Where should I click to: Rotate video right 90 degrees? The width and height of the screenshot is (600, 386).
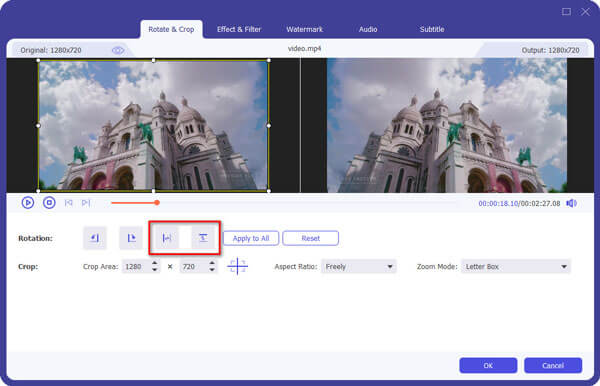(131, 238)
